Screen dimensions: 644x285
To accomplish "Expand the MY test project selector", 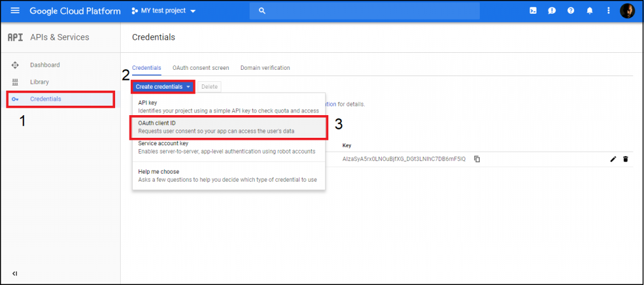I will pyautogui.click(x=164, y=11).
